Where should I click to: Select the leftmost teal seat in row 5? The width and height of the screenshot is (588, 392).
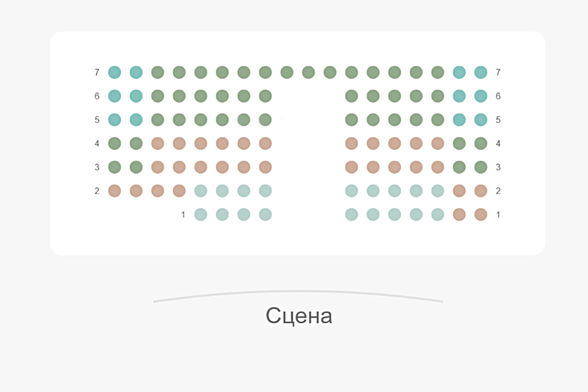tap(115, 119)
